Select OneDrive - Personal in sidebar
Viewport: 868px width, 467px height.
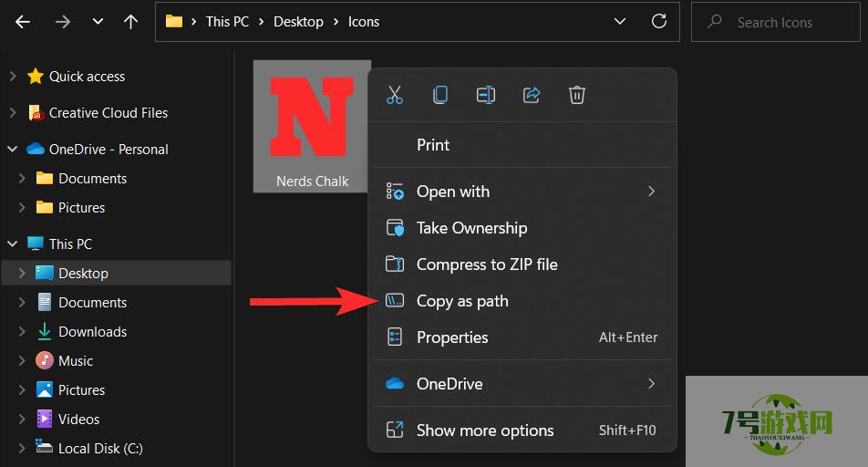click(x=108, y=150)
